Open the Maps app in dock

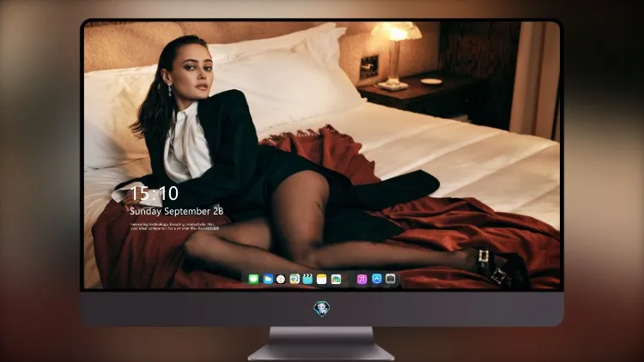tap(295, 279)
